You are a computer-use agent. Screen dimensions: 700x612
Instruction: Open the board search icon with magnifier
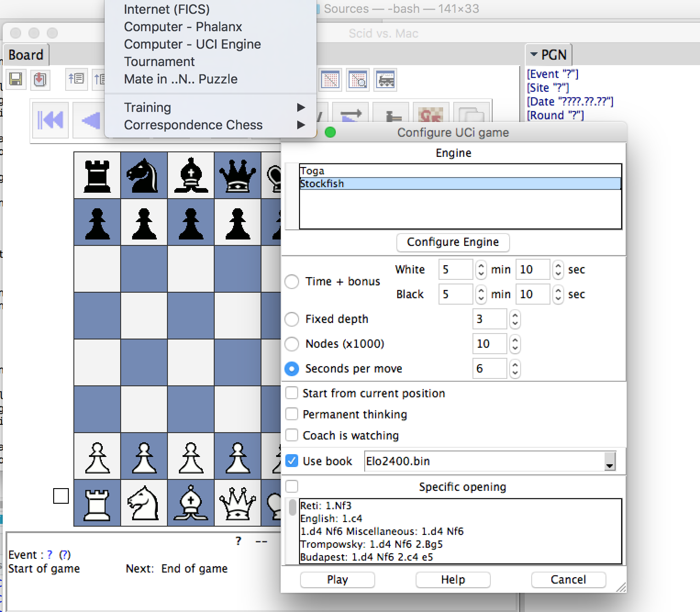[358, 79]
